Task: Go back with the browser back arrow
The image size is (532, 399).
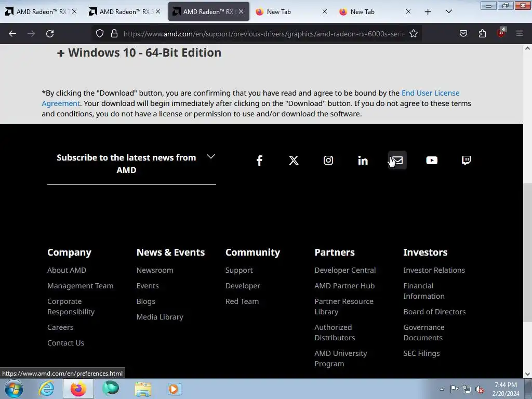Action: pos(12,34)
